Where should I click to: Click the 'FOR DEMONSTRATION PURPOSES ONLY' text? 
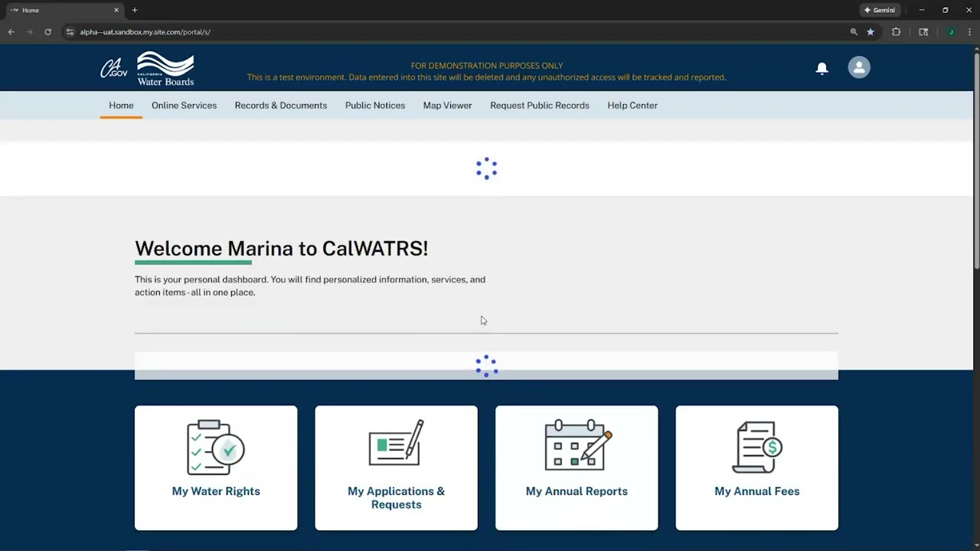pos(487,66)
